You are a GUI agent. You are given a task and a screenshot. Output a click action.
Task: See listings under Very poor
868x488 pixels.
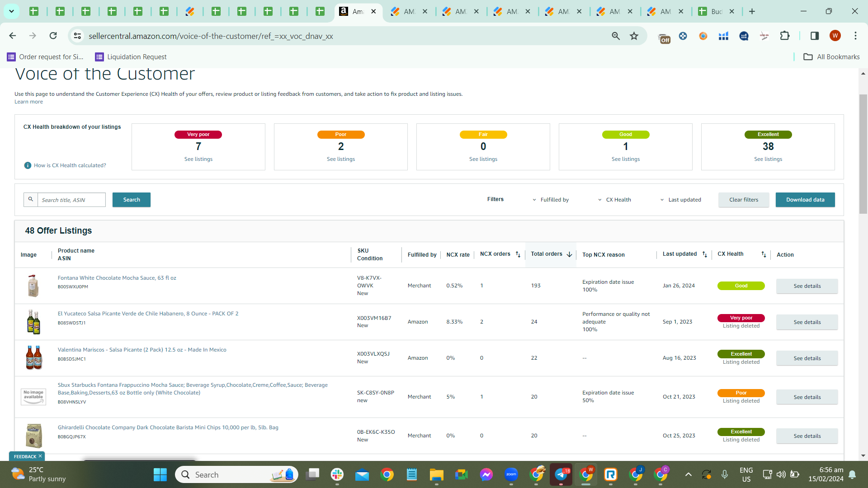point(198,159)
